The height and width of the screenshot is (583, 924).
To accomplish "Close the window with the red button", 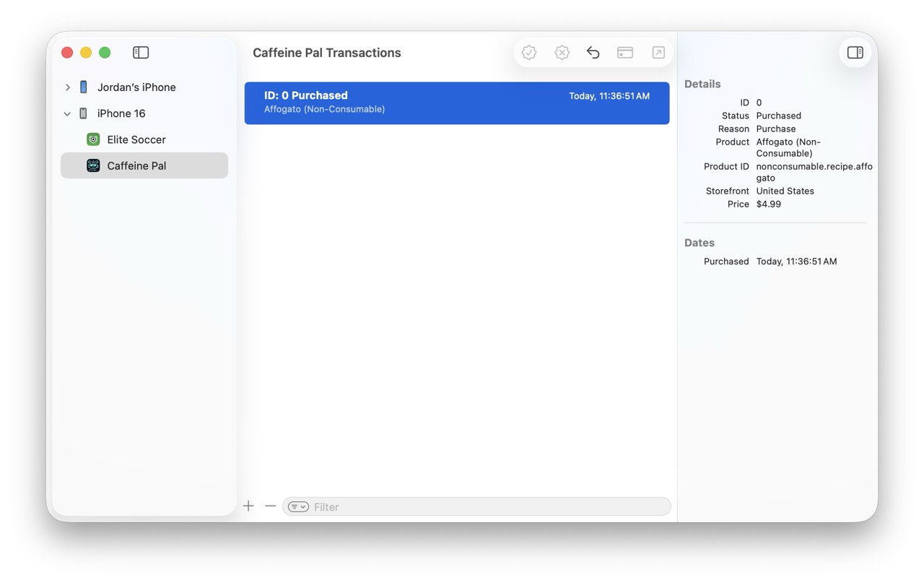I will click(x=67, y=53).
